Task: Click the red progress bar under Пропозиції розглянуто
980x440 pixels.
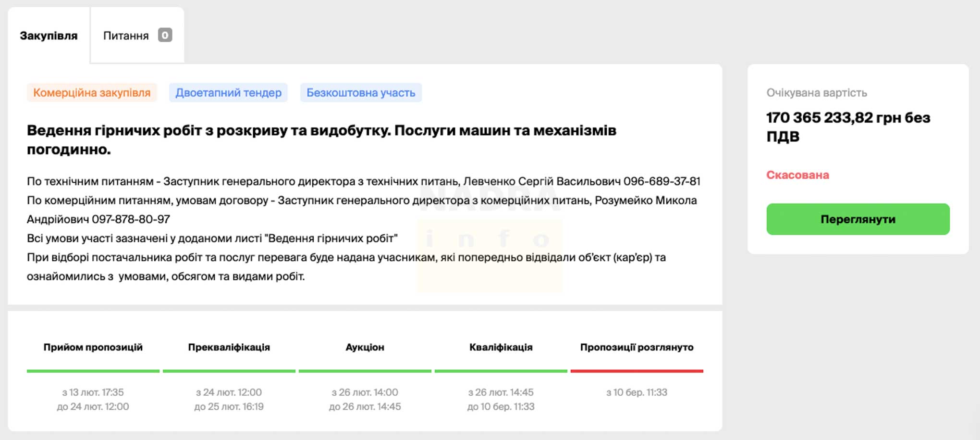Action: [x=637, y=371]
